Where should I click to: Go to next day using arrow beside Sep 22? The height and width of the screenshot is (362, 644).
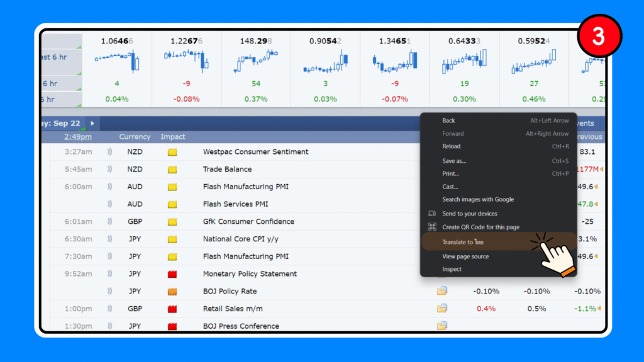pos(92,123)
